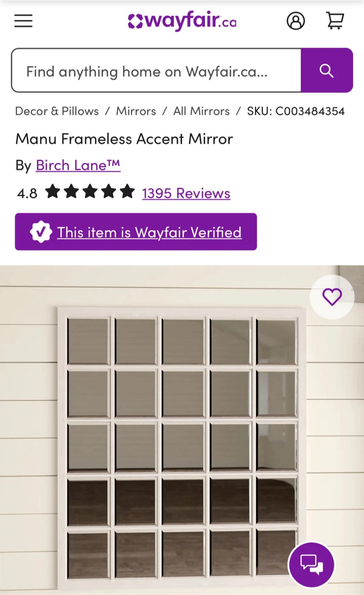Visit the Birch Lane brand link
364x595 pixels.
pyautogui.click(x=78, y=165)
